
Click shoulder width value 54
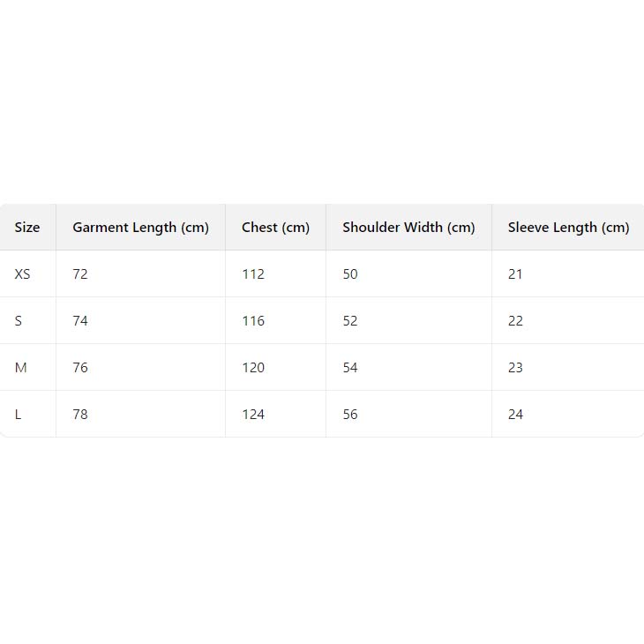[350, 368]
